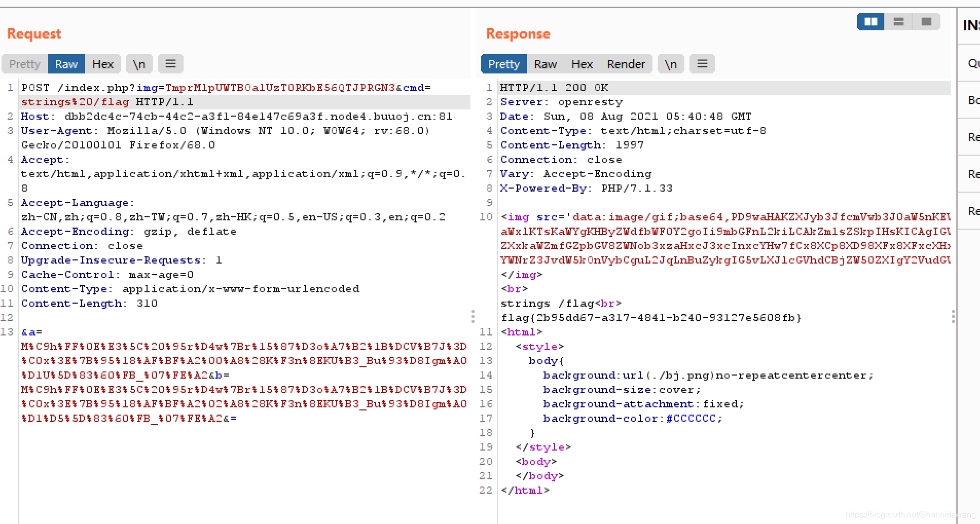980x524 pixels.
Task: Click the strings /flag output line
Action: point(561,304)
